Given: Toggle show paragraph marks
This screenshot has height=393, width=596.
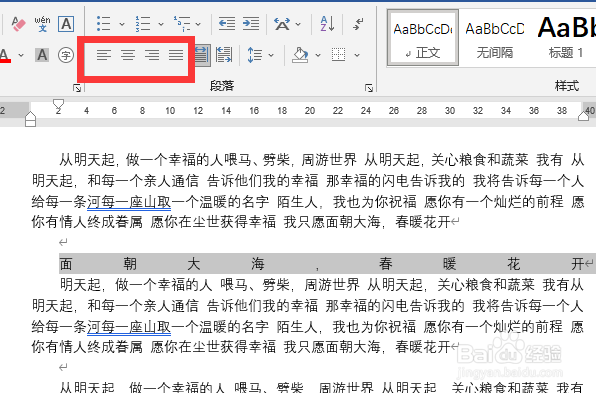Looking at the screenshot, I should pyautogui.click(x=358, y=24).
